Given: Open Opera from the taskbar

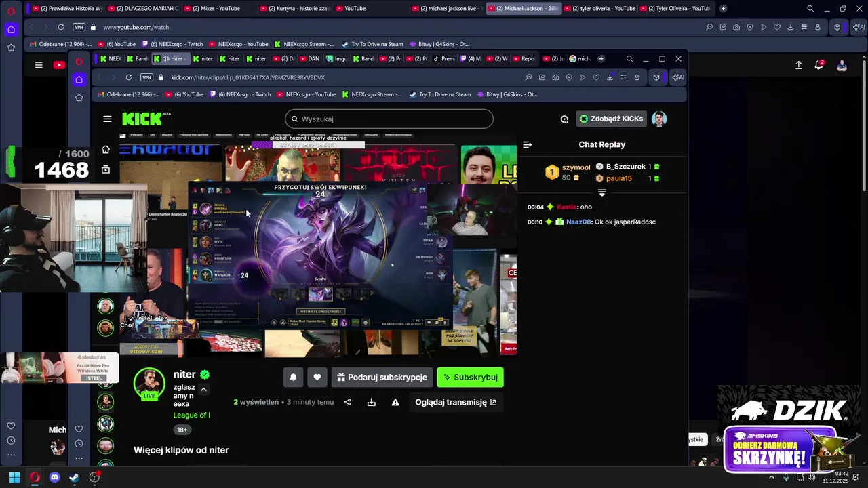Looking at the screenshot, I should click(35, 477).
